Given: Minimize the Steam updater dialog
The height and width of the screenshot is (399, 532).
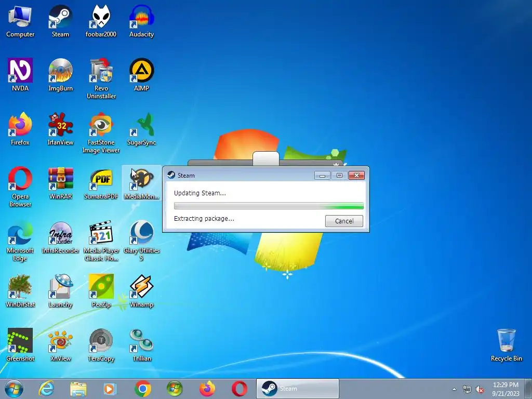Looking at the screenshot, I should 322,175.
